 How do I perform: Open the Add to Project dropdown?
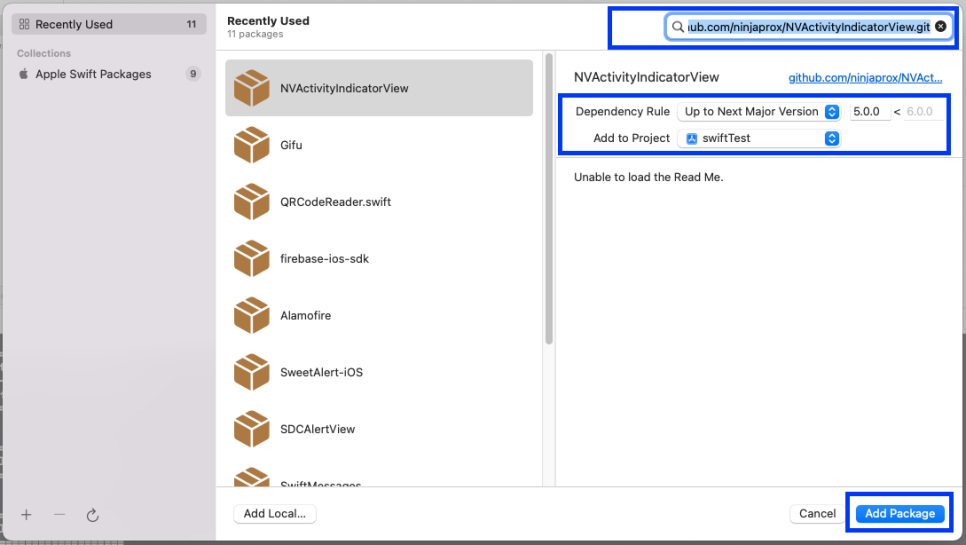(758, 139)
